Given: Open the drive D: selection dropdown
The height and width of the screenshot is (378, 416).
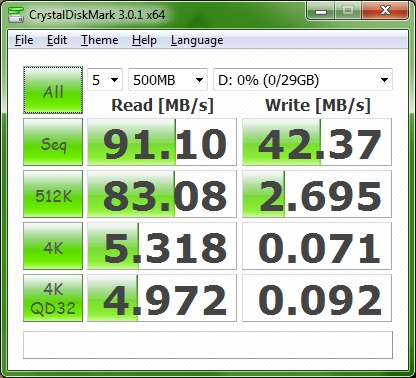Looking at the screenshot, I should [303, 80].
